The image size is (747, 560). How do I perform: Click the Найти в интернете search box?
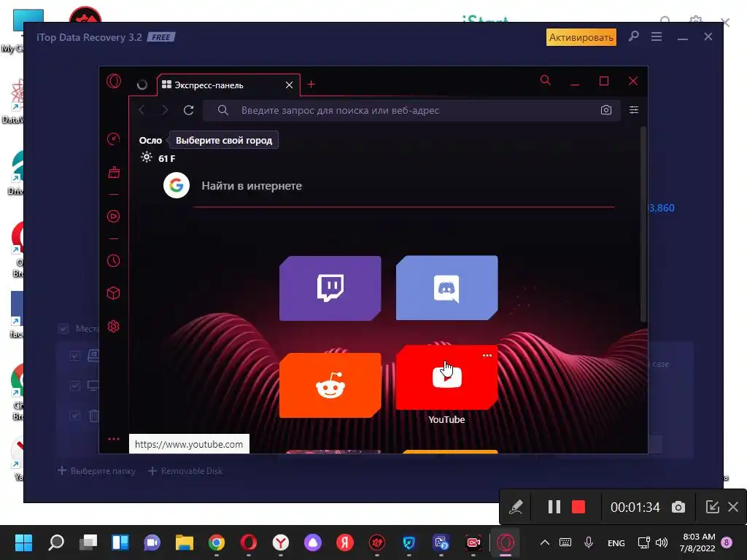[x=405, y=186]
